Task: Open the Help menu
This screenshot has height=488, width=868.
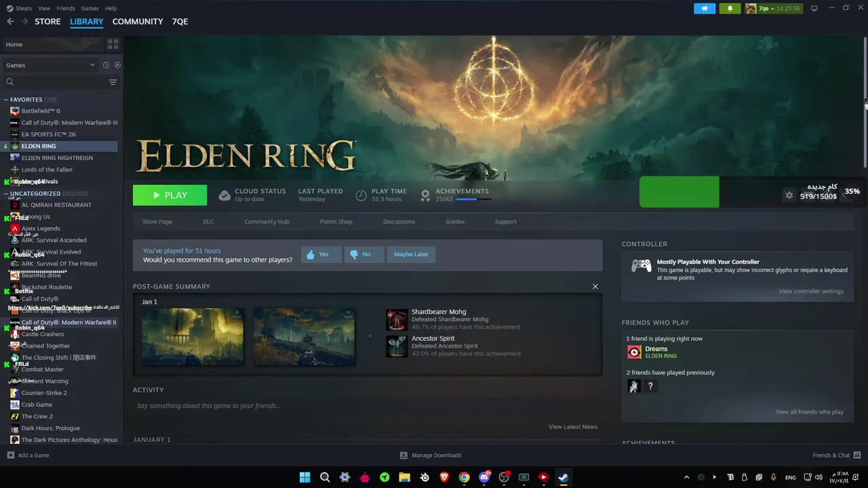Action: (111, 8)
